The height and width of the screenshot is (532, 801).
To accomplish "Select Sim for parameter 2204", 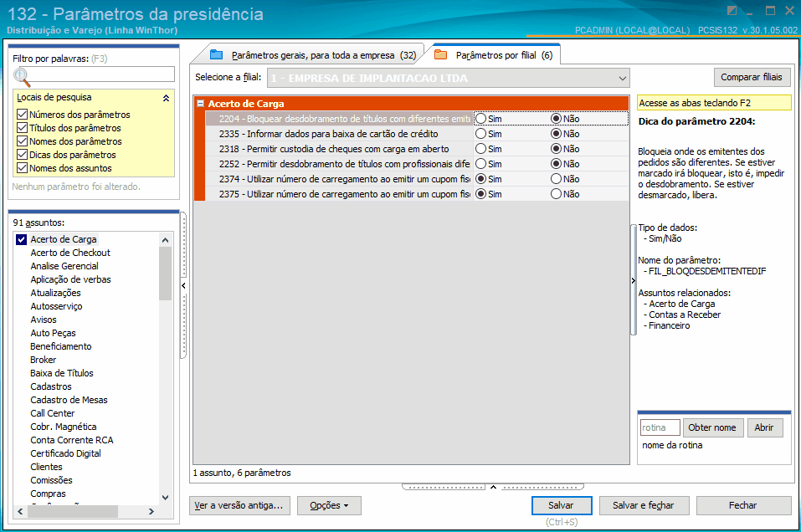I will coord(480,119).
